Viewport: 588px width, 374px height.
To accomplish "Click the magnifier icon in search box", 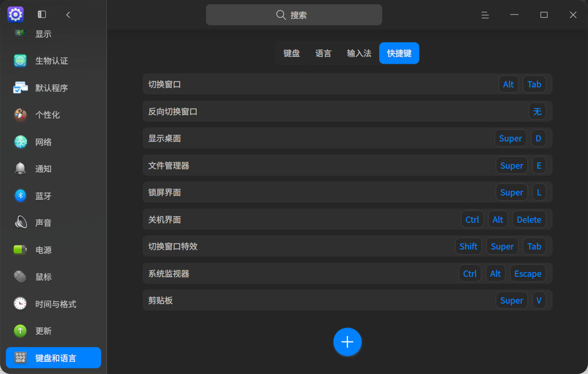I will pos(281,15).
